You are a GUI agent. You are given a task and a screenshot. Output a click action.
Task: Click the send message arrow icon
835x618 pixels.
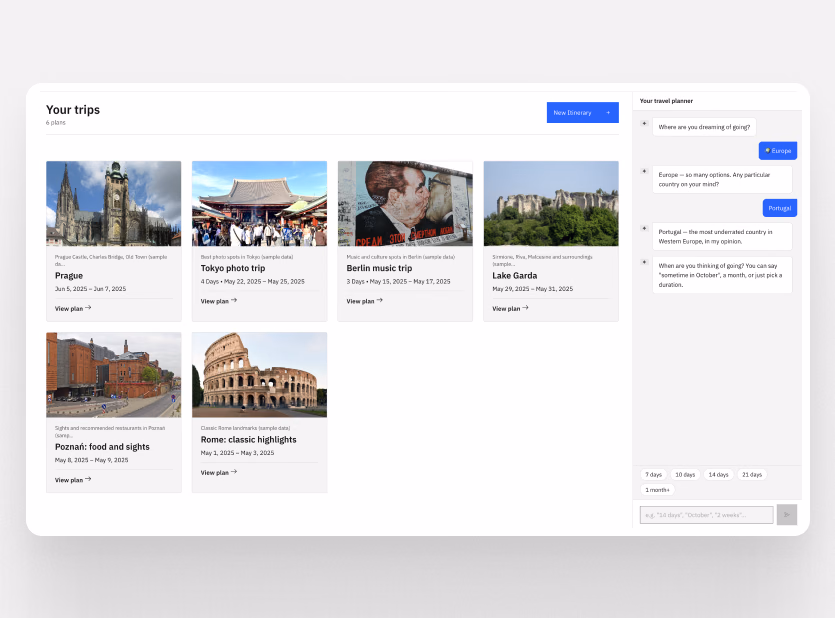tap(787, 515)
